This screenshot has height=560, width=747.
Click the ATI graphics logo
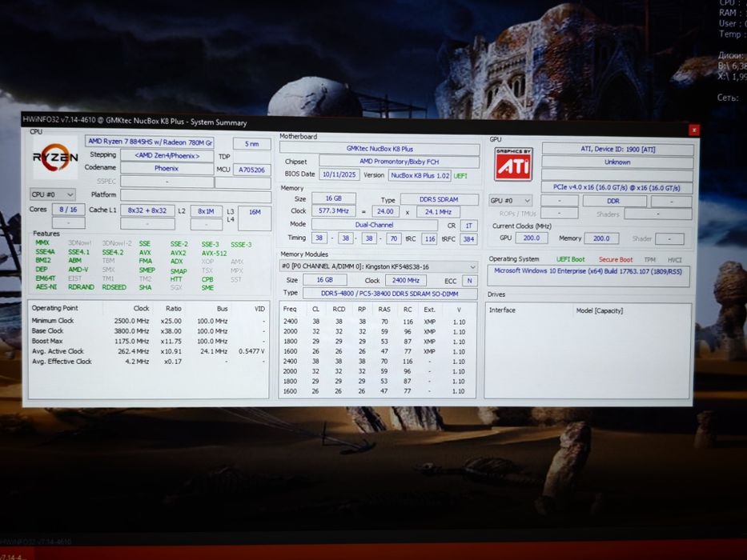(x=513, y=164)
